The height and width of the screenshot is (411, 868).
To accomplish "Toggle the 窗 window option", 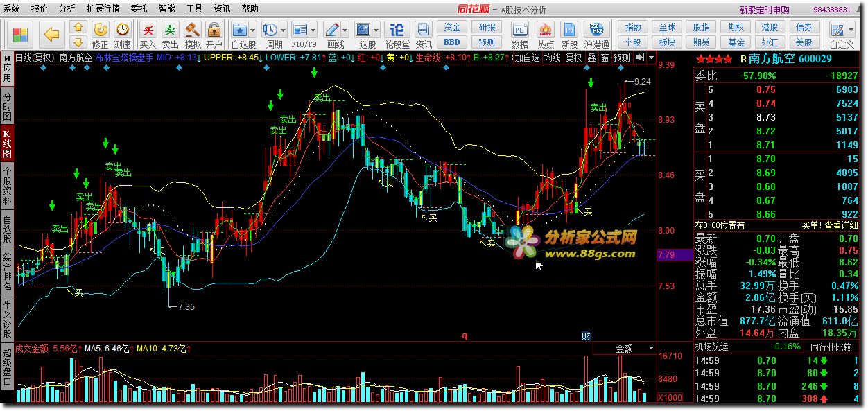I will point(605,58).
